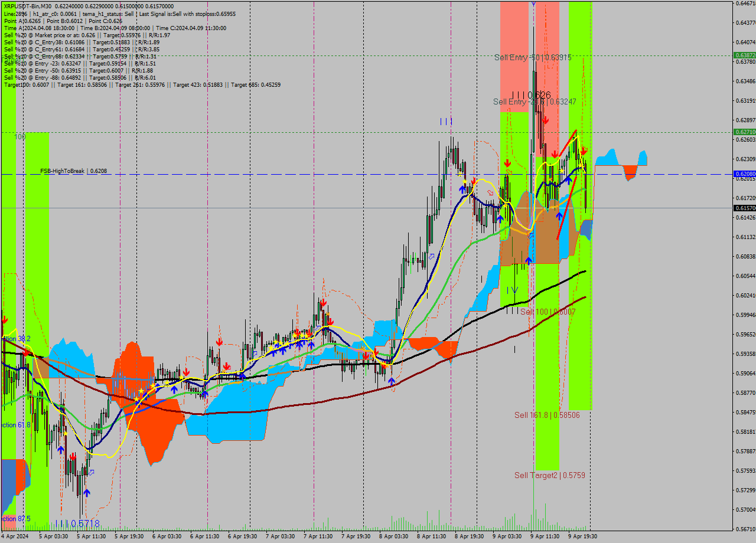756x543 pixels.
Task: Click the 0.63486 price axis label
Action: click(745, 81)
